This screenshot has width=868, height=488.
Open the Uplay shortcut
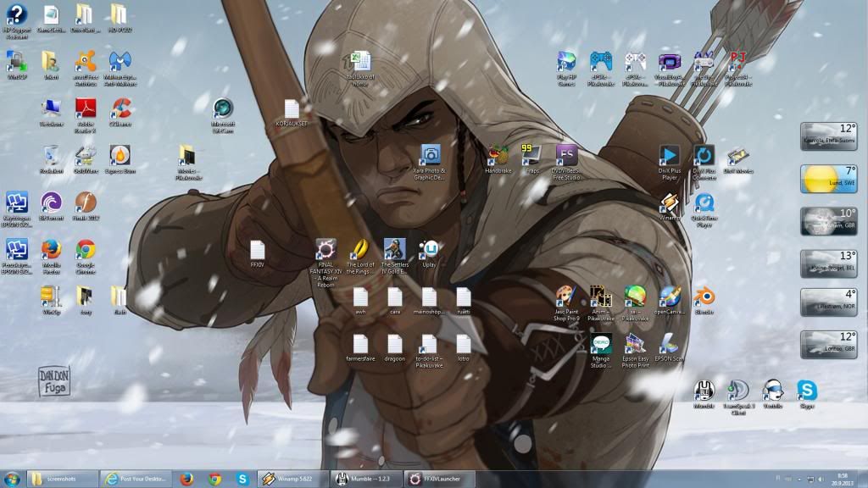pyautogui.click(x=429, y=253)
